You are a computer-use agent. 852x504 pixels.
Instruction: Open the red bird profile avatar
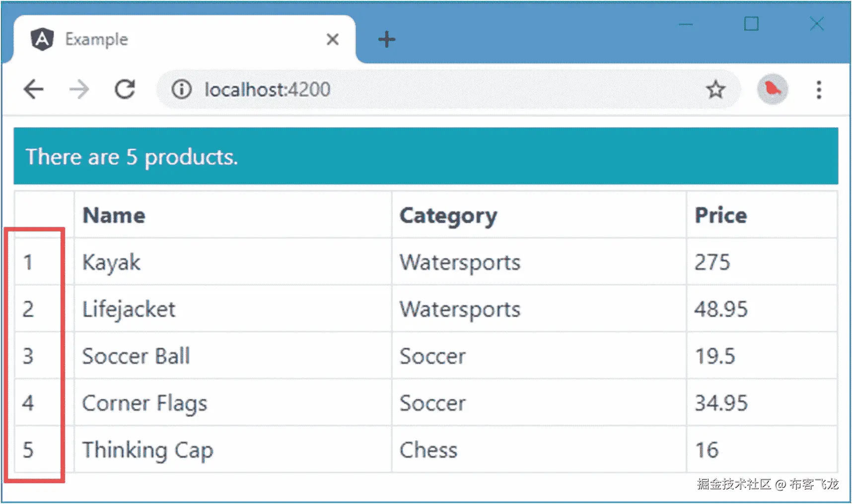tap(772, 90)
